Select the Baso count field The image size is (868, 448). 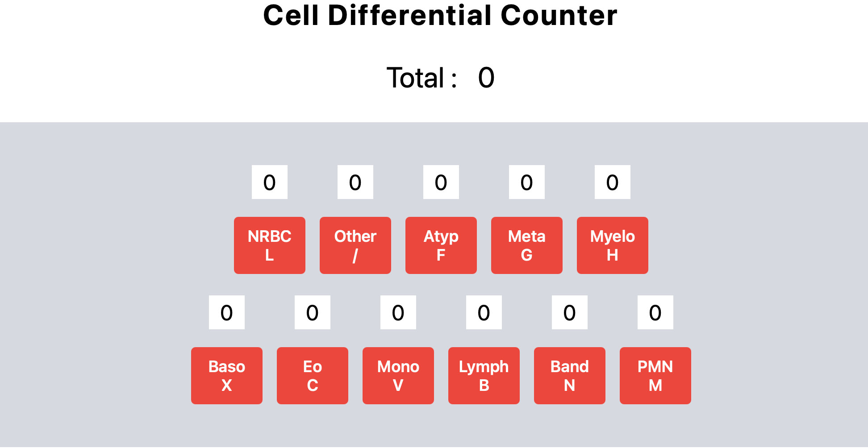click(x=227, y=312)
